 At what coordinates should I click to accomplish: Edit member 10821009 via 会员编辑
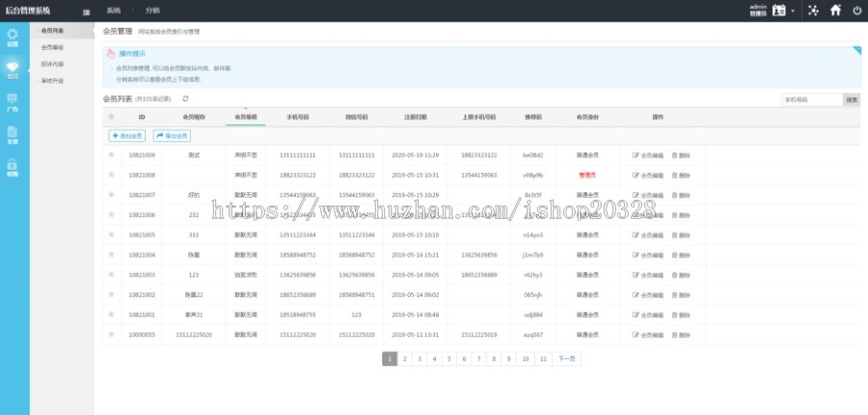648,155
